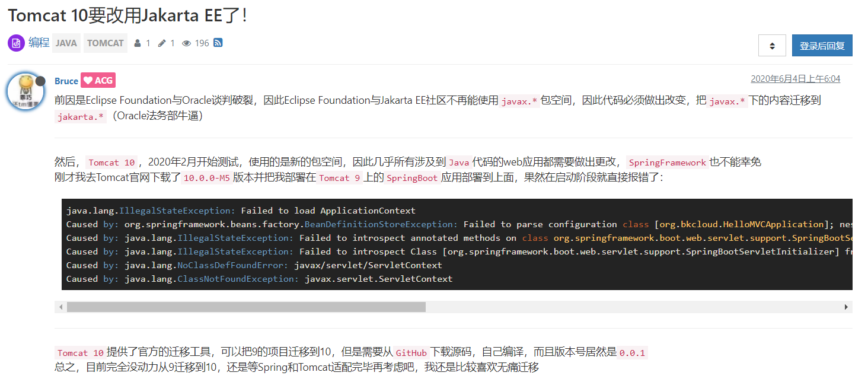This screenshot has height=385, width=868.
Task: Click Tomcat 10 code before 2020年2月开始测试
Action: click(112, 163)
